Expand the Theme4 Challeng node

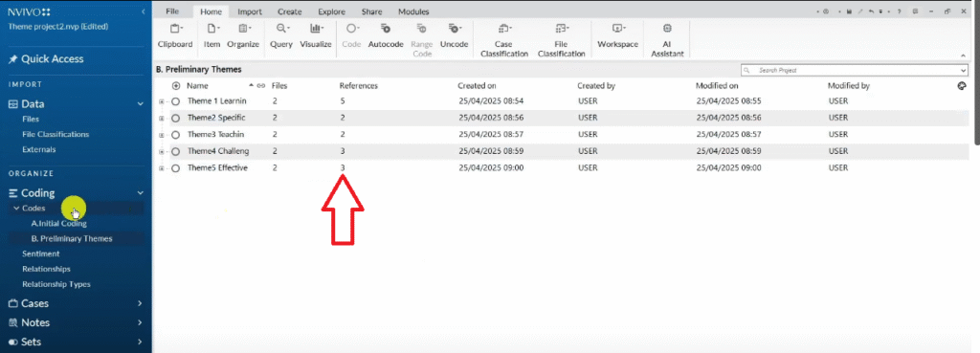pos(161,151)
